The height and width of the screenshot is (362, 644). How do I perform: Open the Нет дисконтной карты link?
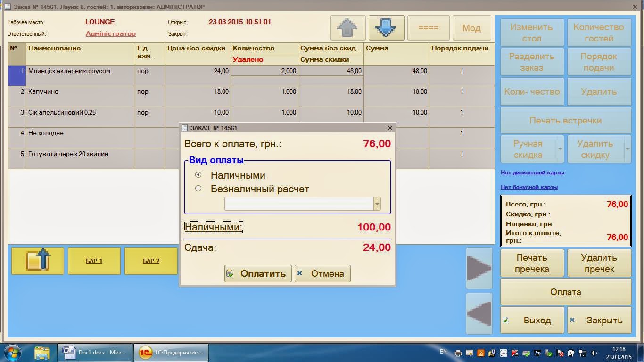[x=532, y=173]
